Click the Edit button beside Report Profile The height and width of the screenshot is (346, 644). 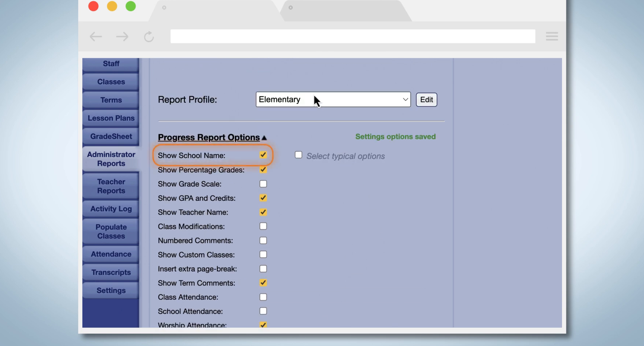[426, 100]
